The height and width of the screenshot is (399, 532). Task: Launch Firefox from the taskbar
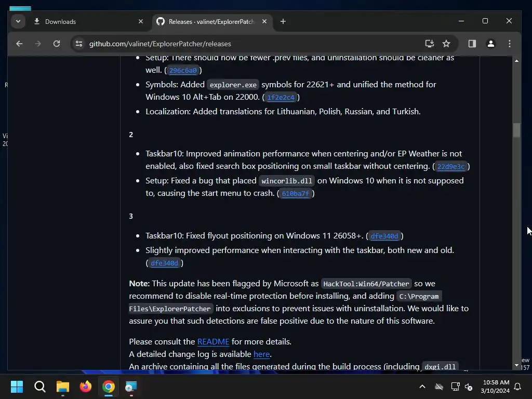(x=86, y=387)
